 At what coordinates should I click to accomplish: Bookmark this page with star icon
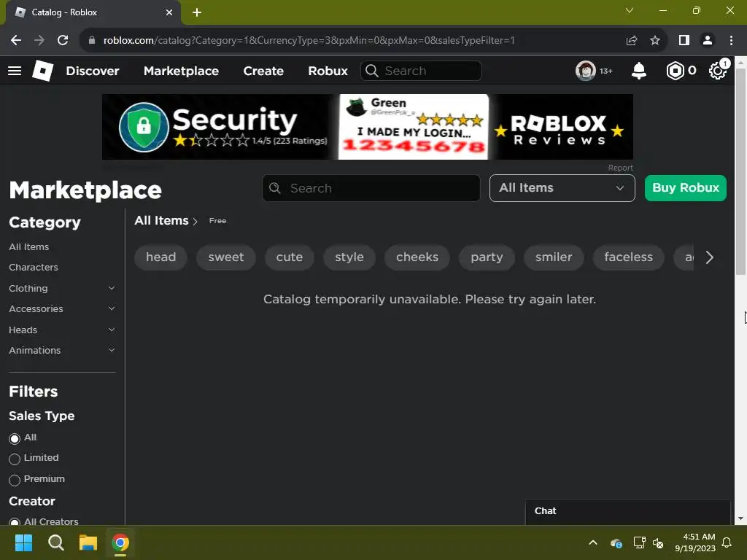tap(655, 41)
